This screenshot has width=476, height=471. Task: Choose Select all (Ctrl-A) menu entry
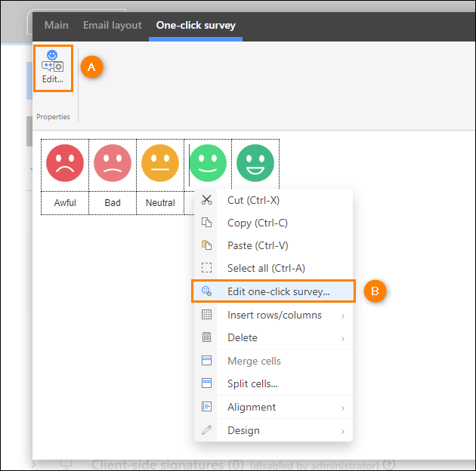274,268
